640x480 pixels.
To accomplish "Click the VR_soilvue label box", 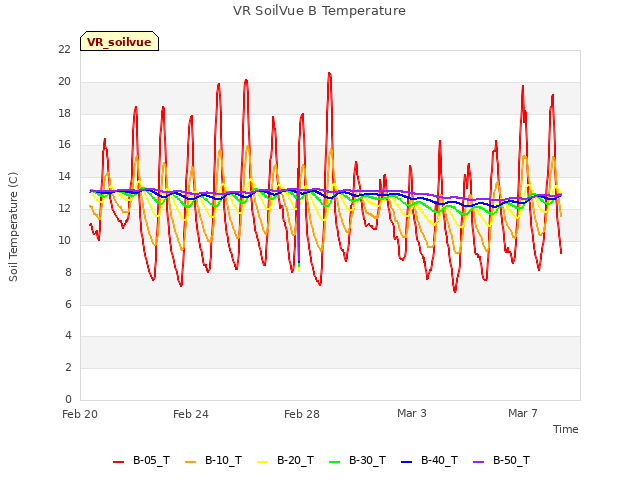I will click(119, 41).
